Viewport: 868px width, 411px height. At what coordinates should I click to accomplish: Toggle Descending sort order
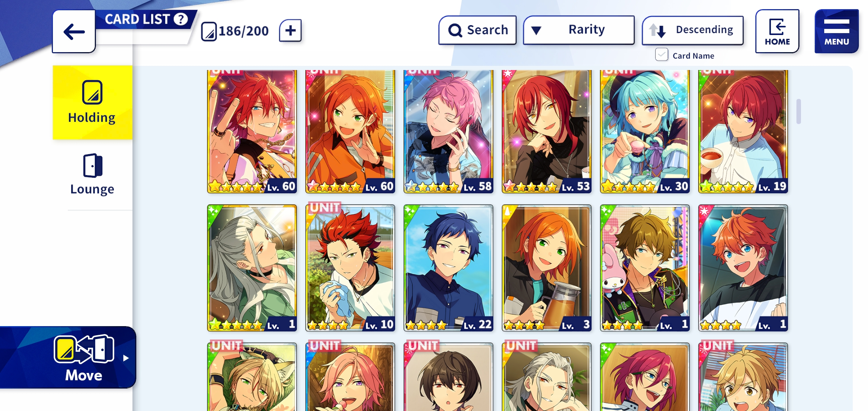pyautogui.click(x=692, y=30)
